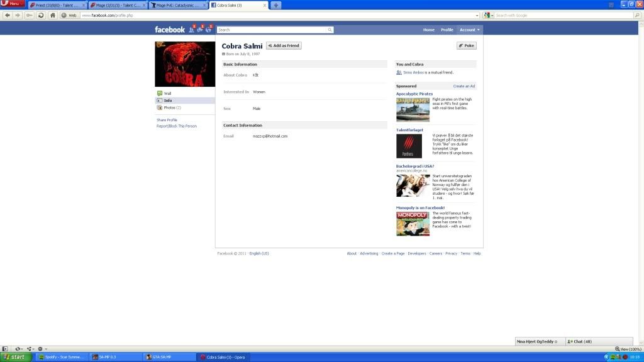Image resolution: width=644 pixels, height=362 pixels.
Task: Click the browser reload button
Action: (x=41, y=15)
